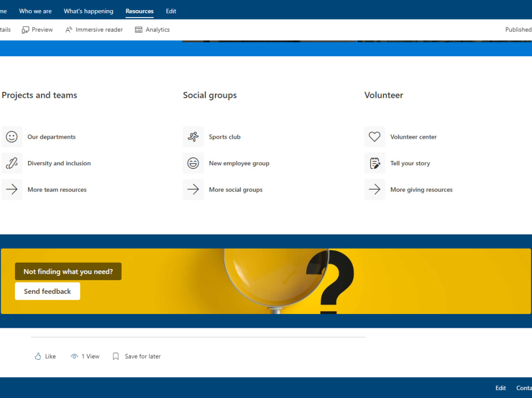The image size is (532, 398).
Task: Launch Immersive reader
Action: coord(94,30)
